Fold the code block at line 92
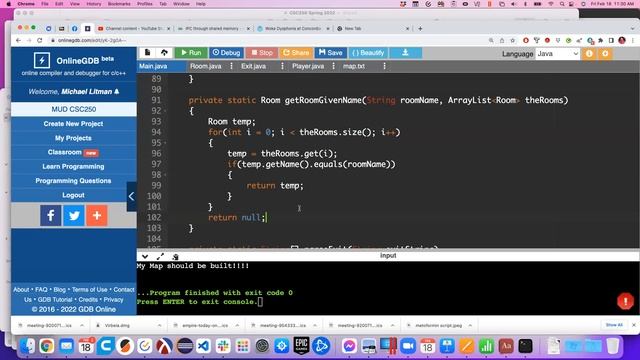Image resolution: width=640 pixels, height=360 pixels. point(165,111)
